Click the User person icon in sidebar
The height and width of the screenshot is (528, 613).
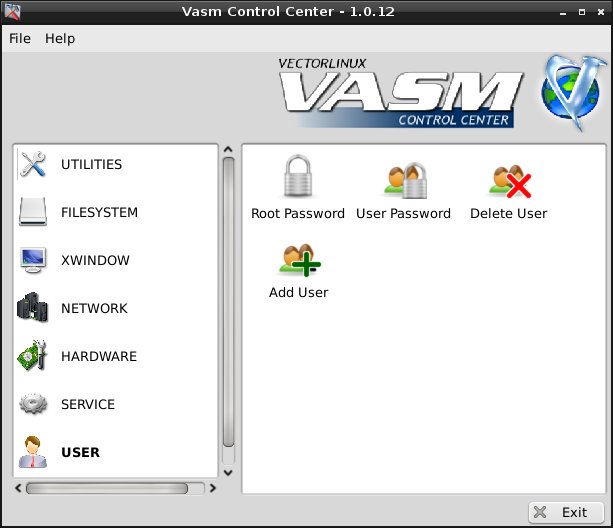tap(34, 453)
